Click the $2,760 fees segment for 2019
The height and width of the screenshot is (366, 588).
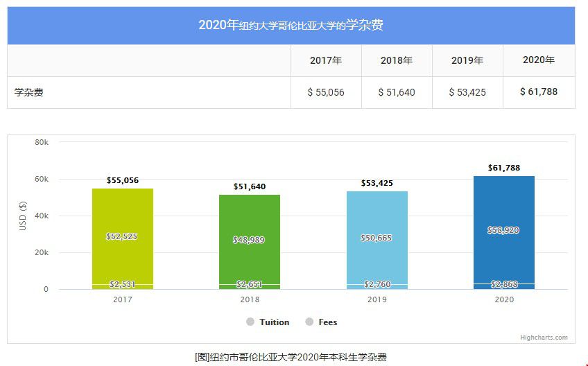(377, 287)
